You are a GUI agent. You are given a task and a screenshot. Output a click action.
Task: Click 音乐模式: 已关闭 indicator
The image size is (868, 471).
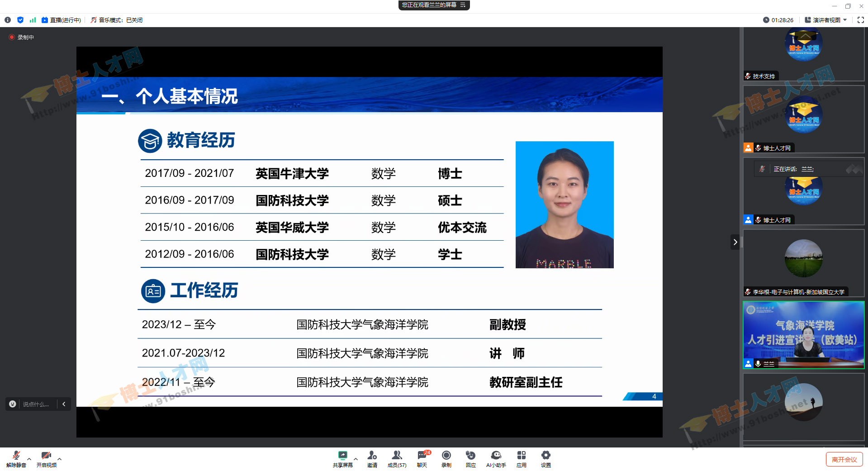pyautogui.click(x=117, y=20)
